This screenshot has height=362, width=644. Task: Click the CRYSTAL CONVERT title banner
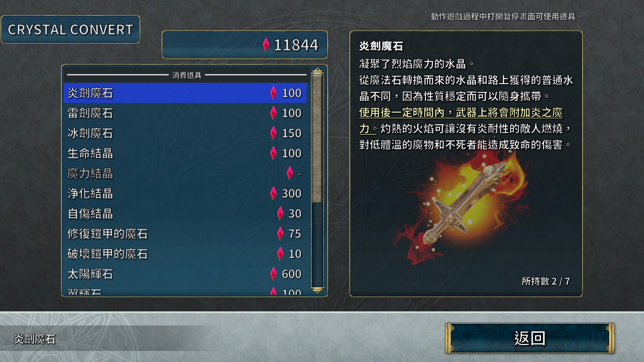(70, 29)
